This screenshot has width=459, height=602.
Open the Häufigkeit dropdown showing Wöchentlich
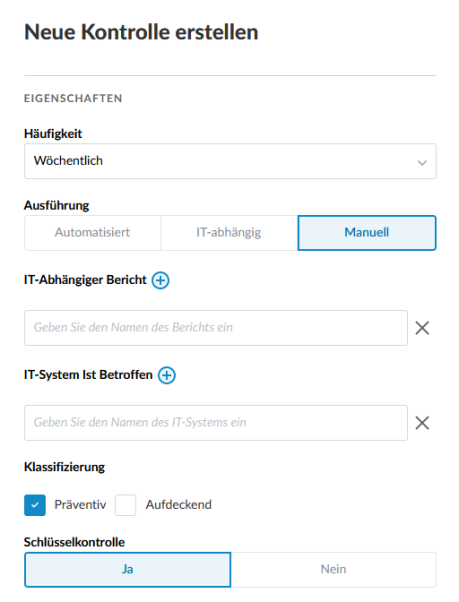pyautogui.click(x=230, y=161)
